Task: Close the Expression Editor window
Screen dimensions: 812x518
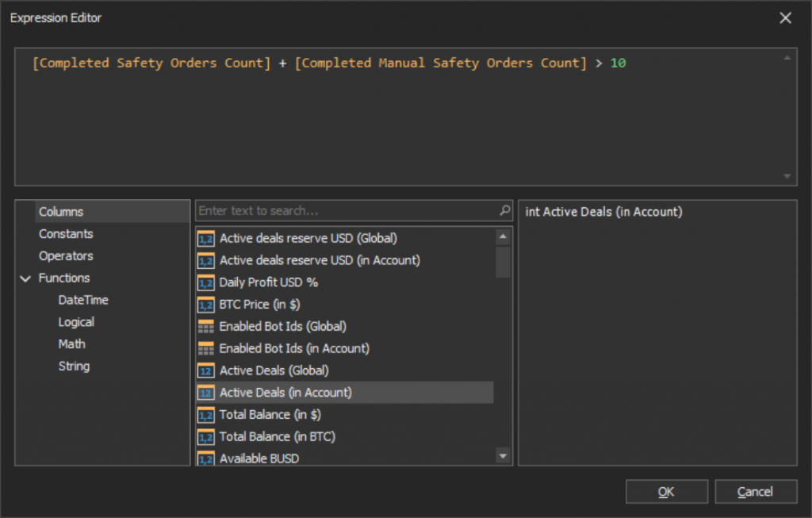Action: pos(786,17)
